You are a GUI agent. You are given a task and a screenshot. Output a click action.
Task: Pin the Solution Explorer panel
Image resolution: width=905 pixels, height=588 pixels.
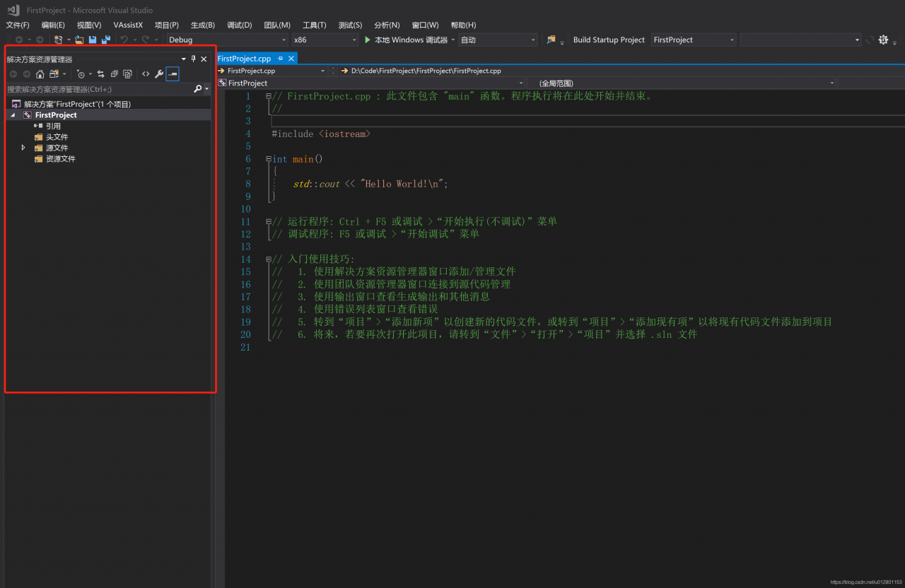pos(194,59)
